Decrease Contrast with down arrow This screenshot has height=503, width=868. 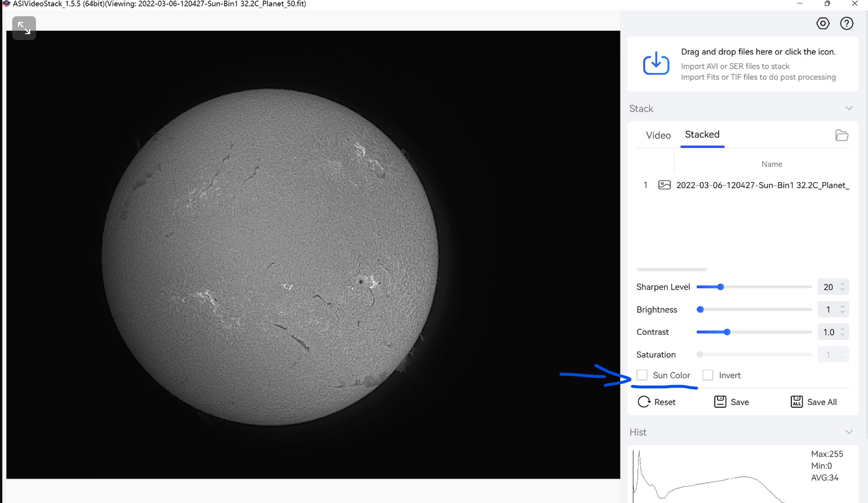click(x=842, y=335)
